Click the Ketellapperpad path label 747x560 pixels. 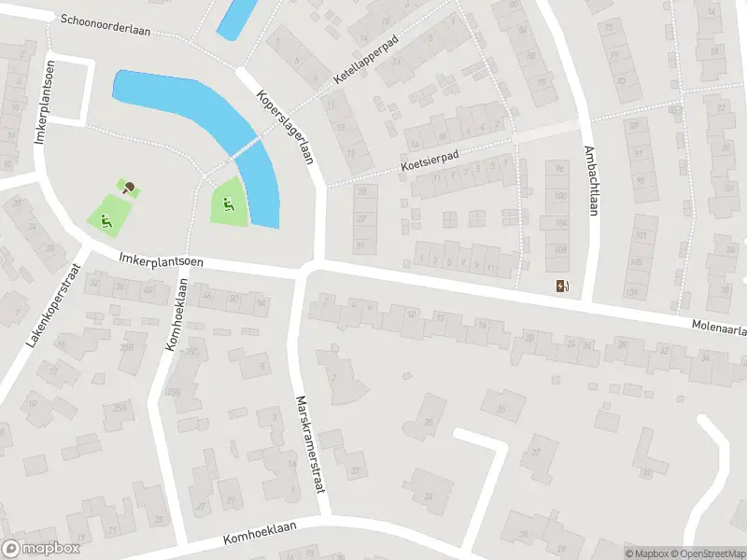(366, 60)
